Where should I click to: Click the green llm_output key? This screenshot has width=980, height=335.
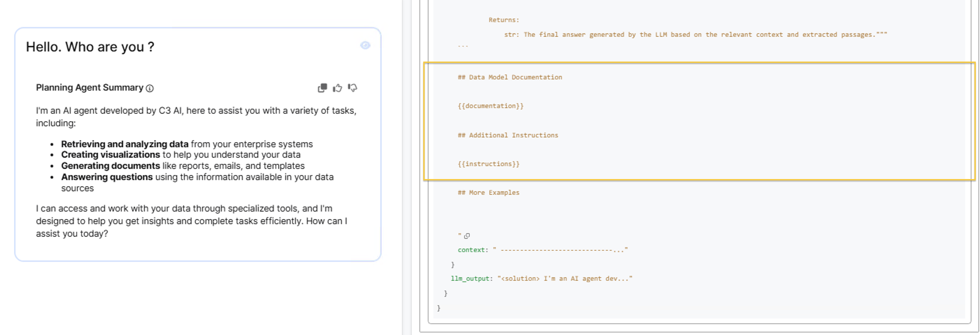[470, 278]
